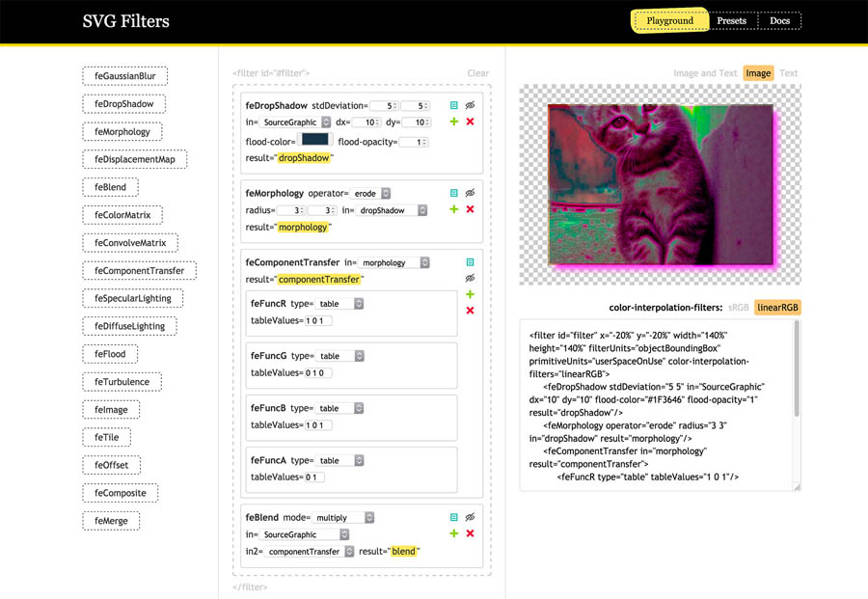Image resolution: width=868 pixels, height=599 pixels.
Task: Open docs icon for feMorphology primitive
Action: point(454,193)
